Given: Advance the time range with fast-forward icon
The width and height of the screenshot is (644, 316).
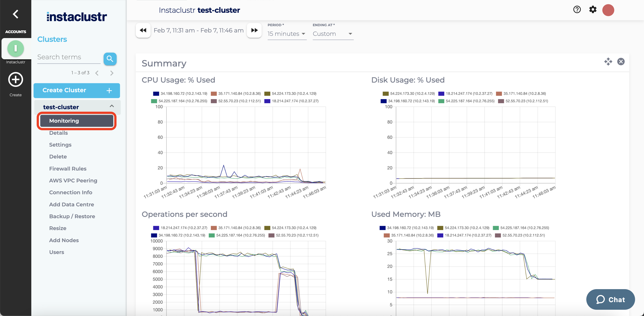Looking at the screenshot, I should (254, 30).
